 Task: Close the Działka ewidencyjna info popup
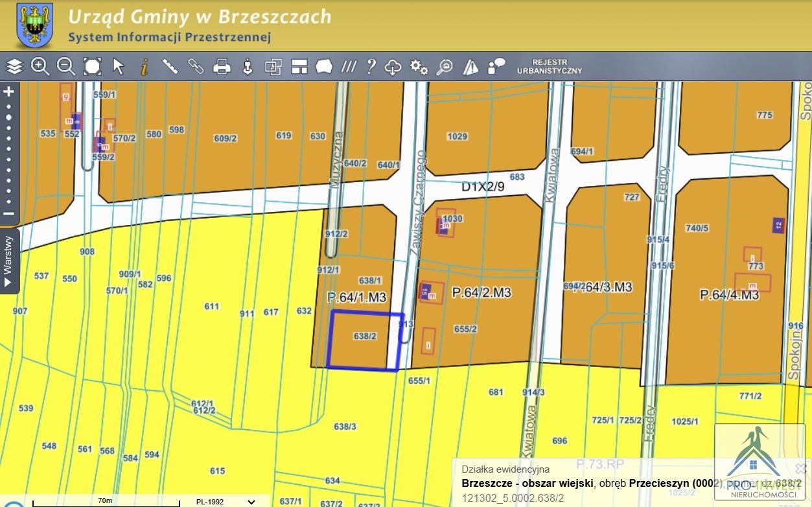coord(800,468)
